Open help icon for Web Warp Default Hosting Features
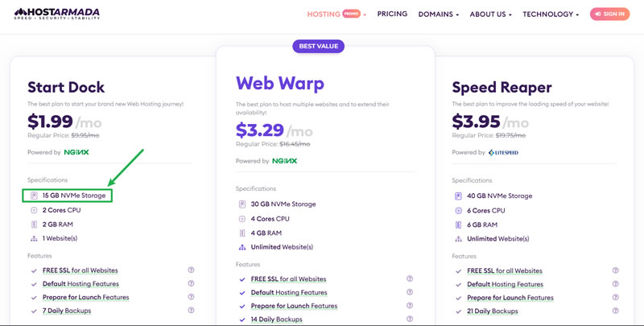644x326 pixels. tap(410, 292)
